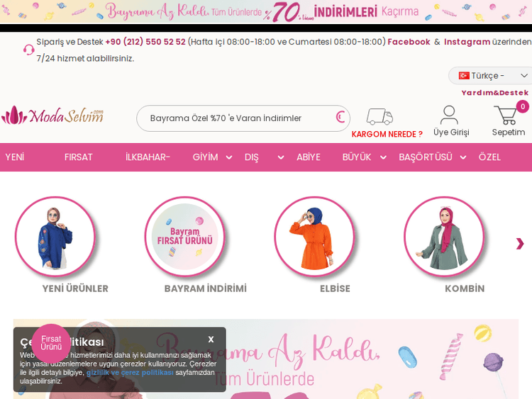Open Üye Girişi user icon
532x399 pixels.
click(x=450, y=116)
